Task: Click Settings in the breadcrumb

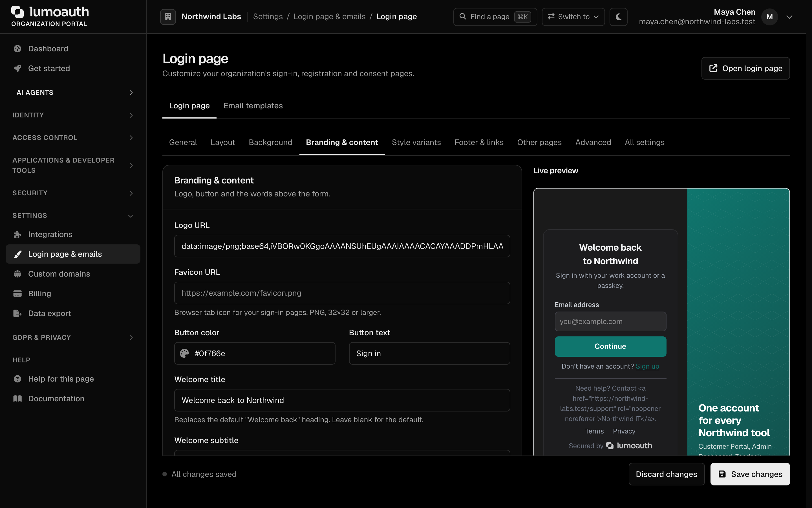Action: tap(268, 16)
